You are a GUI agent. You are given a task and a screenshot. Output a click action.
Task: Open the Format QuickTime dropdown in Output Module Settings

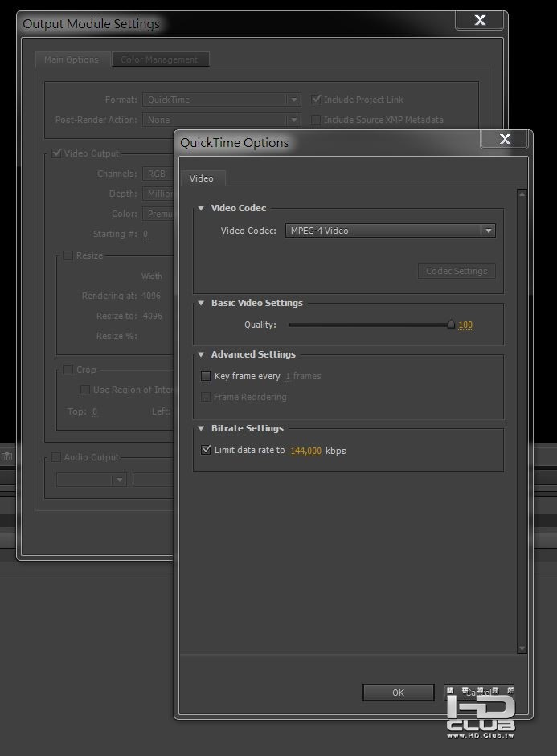coord(221,100)
